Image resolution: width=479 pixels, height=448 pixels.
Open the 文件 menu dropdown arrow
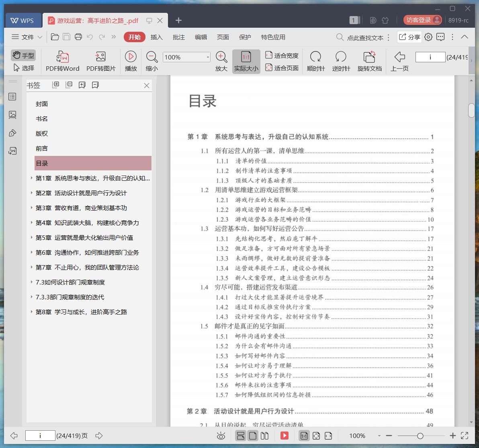coord(40,37)
